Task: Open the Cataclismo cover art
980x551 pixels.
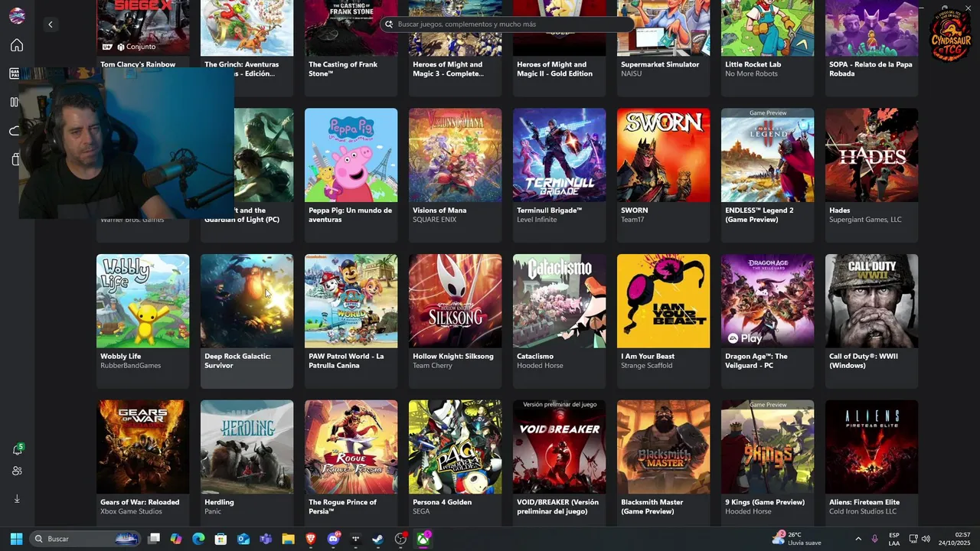Action: click(x=559, y=301)
